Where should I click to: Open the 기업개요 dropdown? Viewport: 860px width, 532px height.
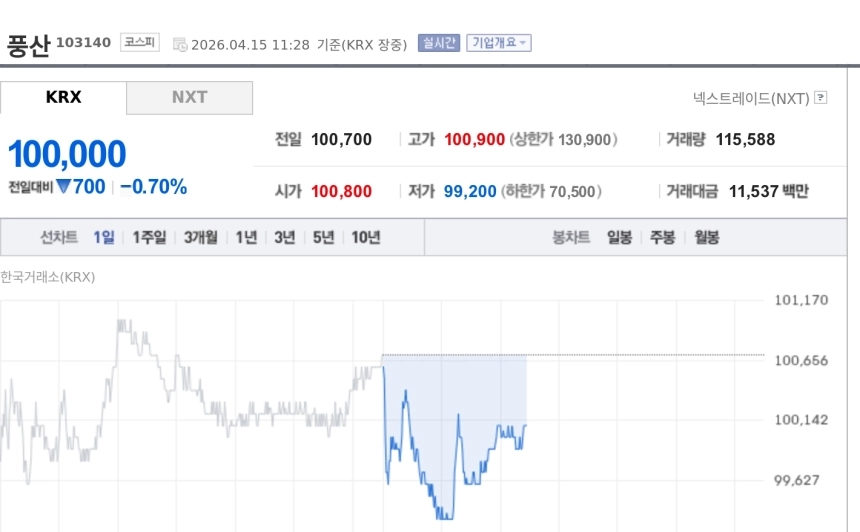(x=499, y=43)
